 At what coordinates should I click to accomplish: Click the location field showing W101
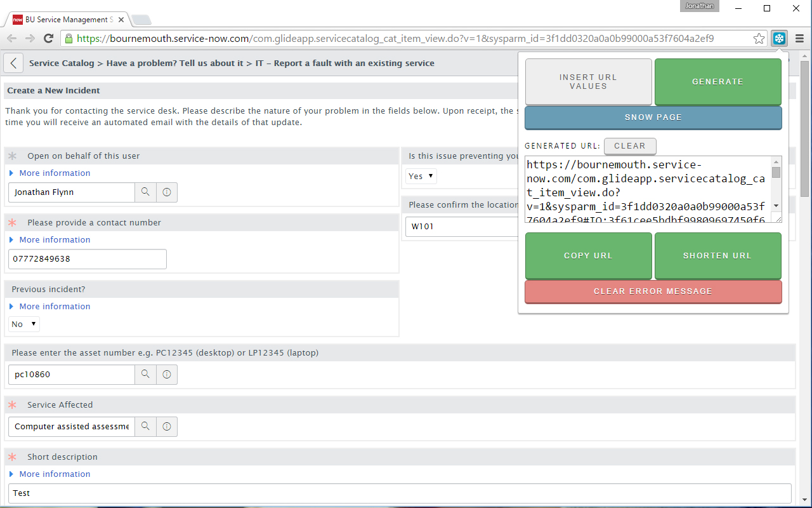coord(462,227)
